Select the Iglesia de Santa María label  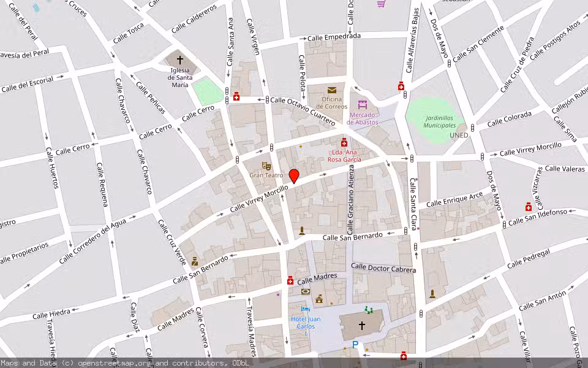[x=180, y=78]
